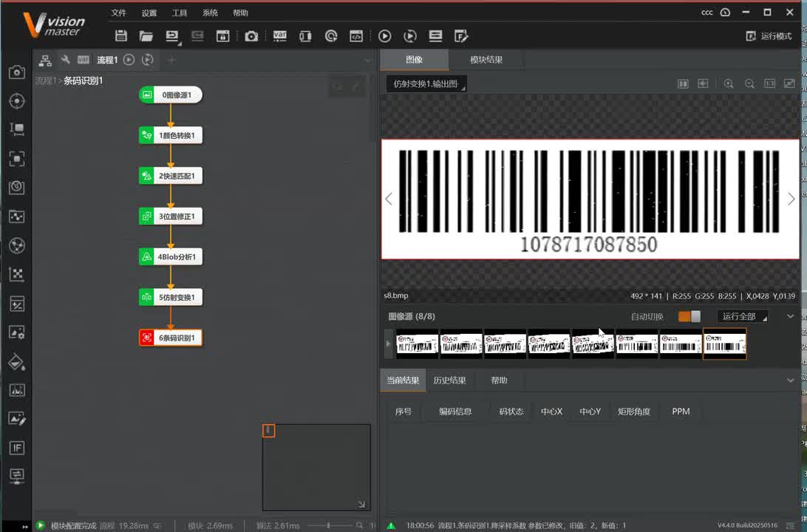Select the eighth highlighted barcode thumbnail

pos(725,344)
